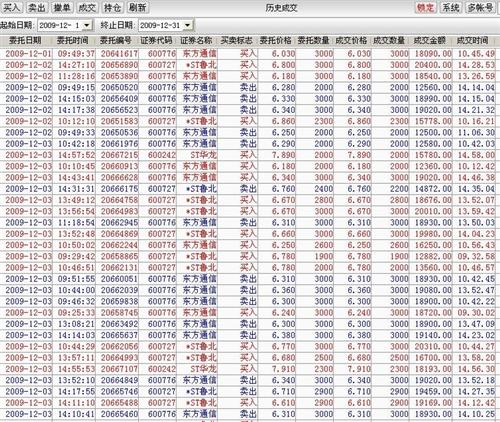The image size is (500, 422).
Task: Click amount 19140.00
Action: point(433,335)
